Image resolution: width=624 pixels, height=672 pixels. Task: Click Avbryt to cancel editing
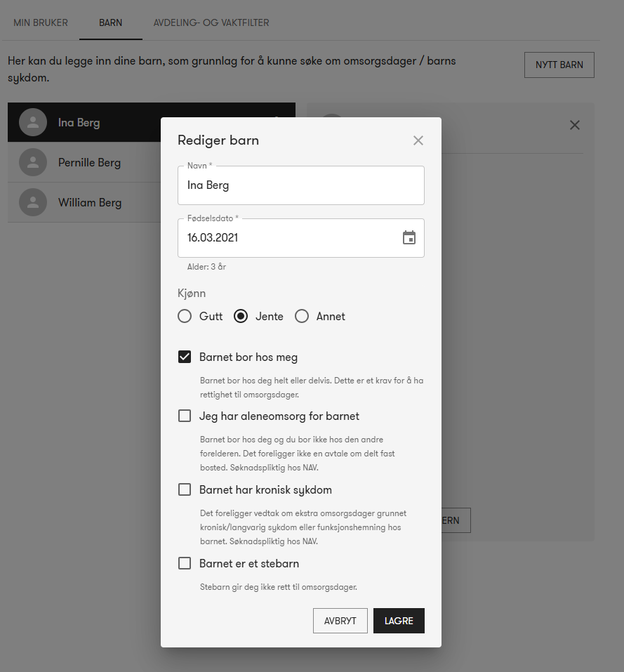tap(340, 621)
